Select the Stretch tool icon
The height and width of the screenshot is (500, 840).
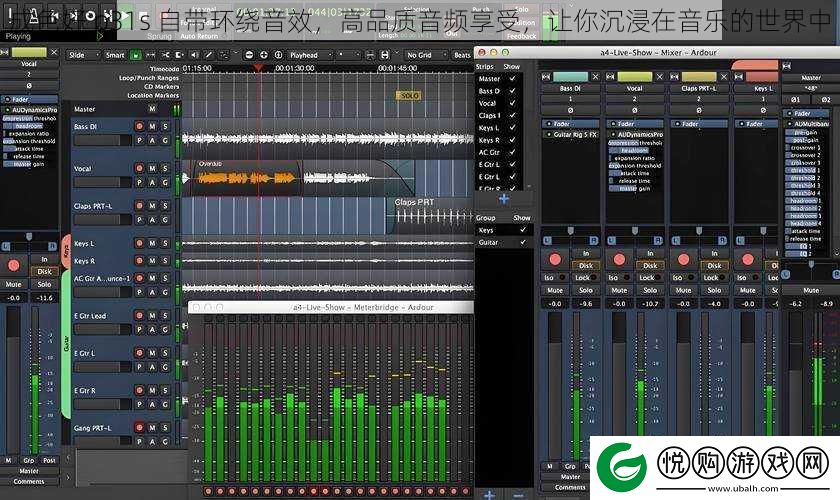[179, 55]
